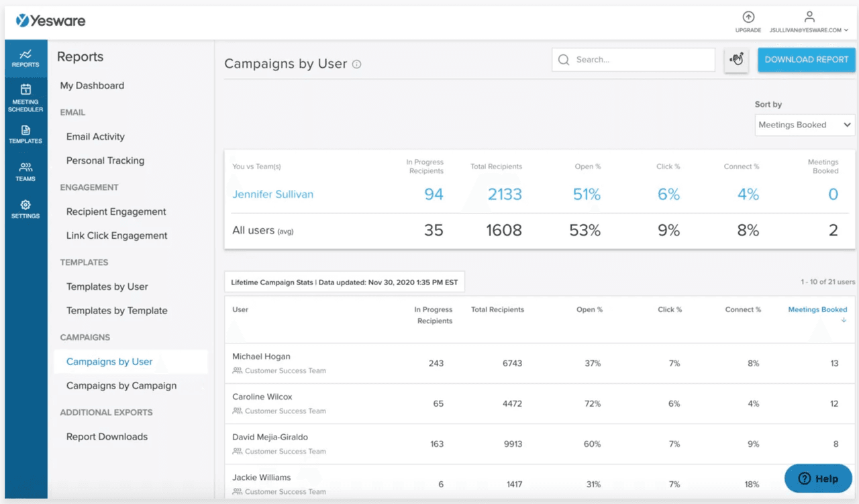Viewport: 859px width, 504px height.
Task: Click the search magnifying glass icon
Action: [564, 60]
